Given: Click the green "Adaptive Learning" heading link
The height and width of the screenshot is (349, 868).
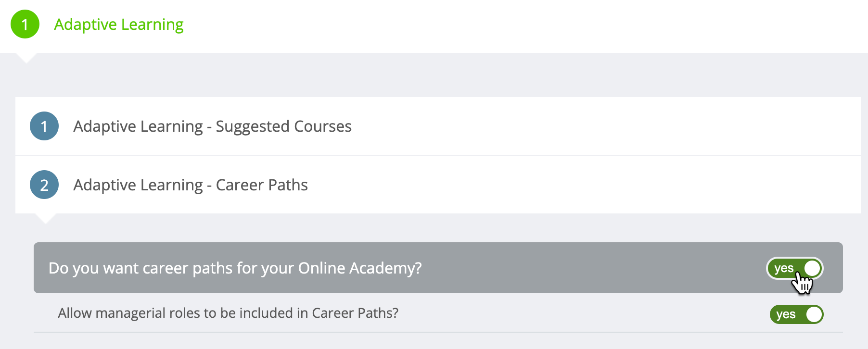Looking at the screenshot, I should pos(119,25).
